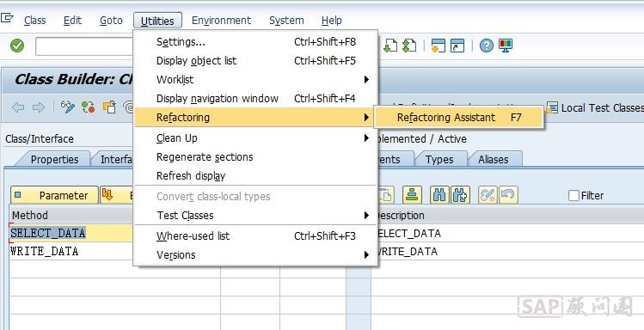
Task: Switch to the Types tab
Action: click(x=439, y=159)
